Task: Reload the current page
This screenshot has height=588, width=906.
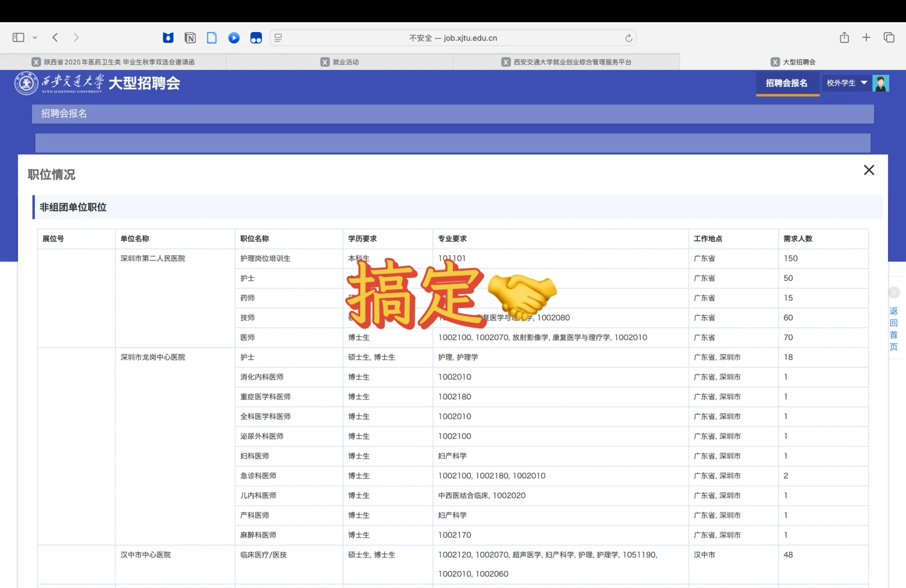Action: point(628,38)
